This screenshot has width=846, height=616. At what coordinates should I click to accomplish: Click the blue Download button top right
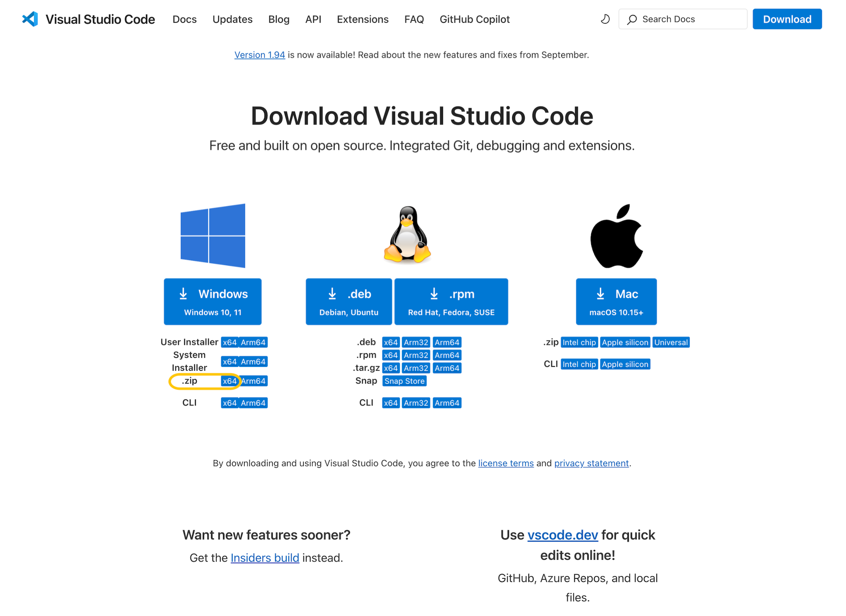click(787, 19)
